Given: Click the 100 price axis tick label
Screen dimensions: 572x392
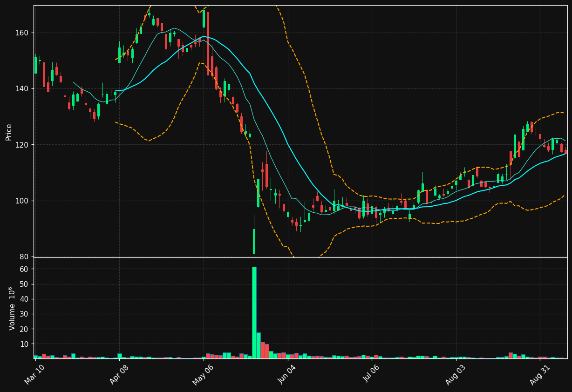Looking at the screenshot, I should point(22,201).
